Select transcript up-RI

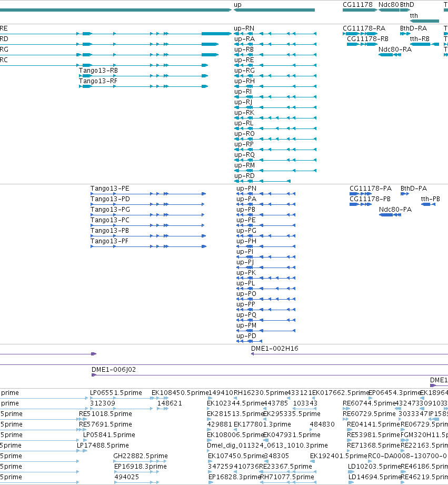[x=243, y=92]
